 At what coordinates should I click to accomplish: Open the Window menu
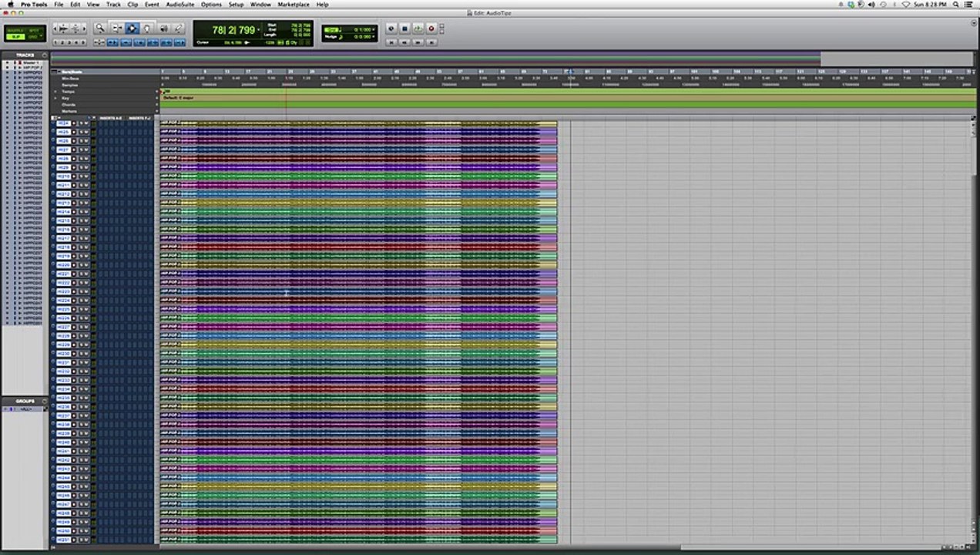coord(260,4)
